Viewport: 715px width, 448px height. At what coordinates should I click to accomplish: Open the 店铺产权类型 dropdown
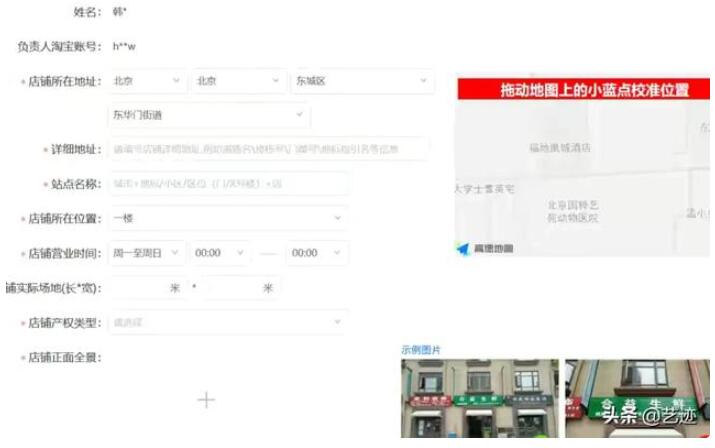point(228,322)
